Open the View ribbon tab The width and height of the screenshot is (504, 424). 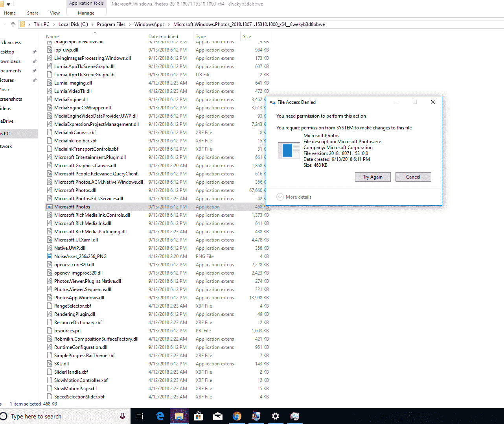tap(55, 13)
